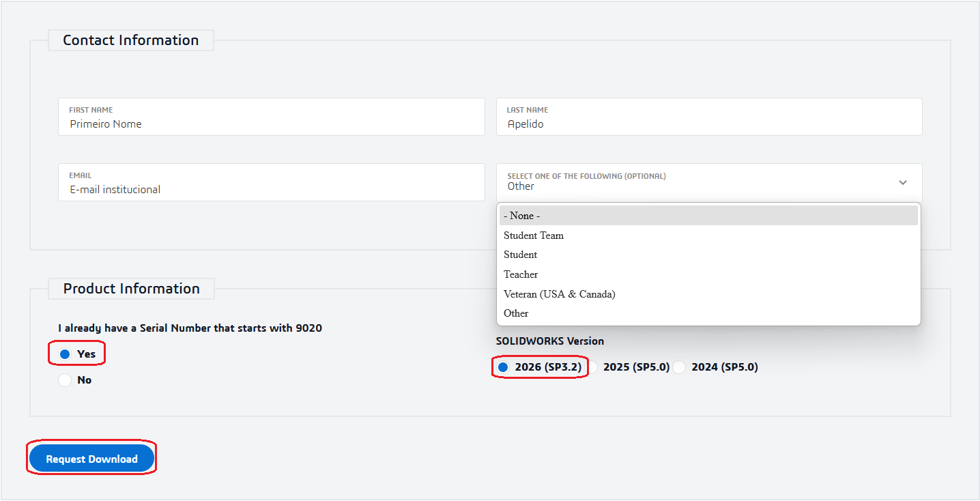Select the 'Yes' serial number radio button
Screen dimensions: 980x501
[65, 354]
